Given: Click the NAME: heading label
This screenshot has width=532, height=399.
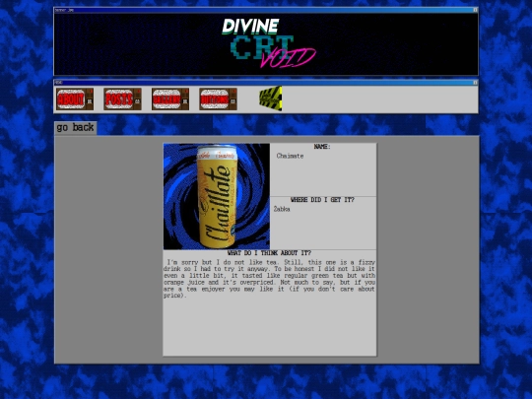Looking at the screenshot, I should [322, 147].
